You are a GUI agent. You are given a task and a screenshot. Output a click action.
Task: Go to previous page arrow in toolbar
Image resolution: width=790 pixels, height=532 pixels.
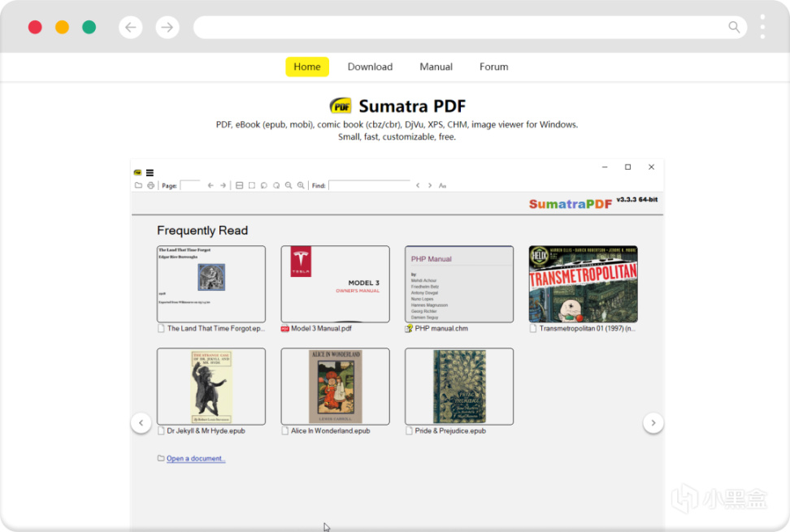click(x=211, y=185)
